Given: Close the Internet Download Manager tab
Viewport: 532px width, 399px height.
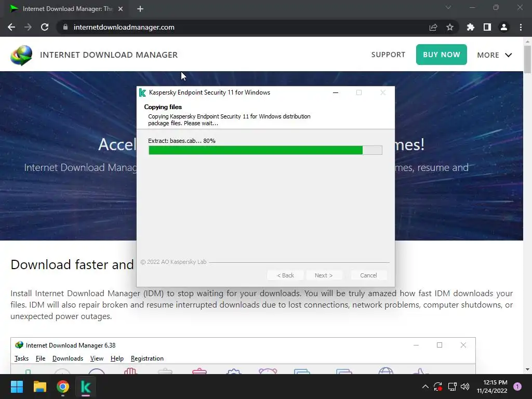Looking at the screenshot, I should click(121, 9).
